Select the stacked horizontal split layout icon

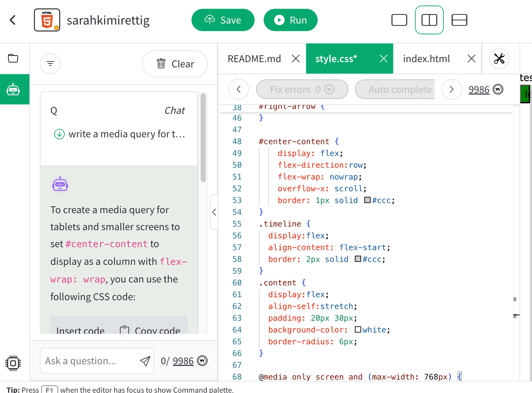tap(459, 20)
